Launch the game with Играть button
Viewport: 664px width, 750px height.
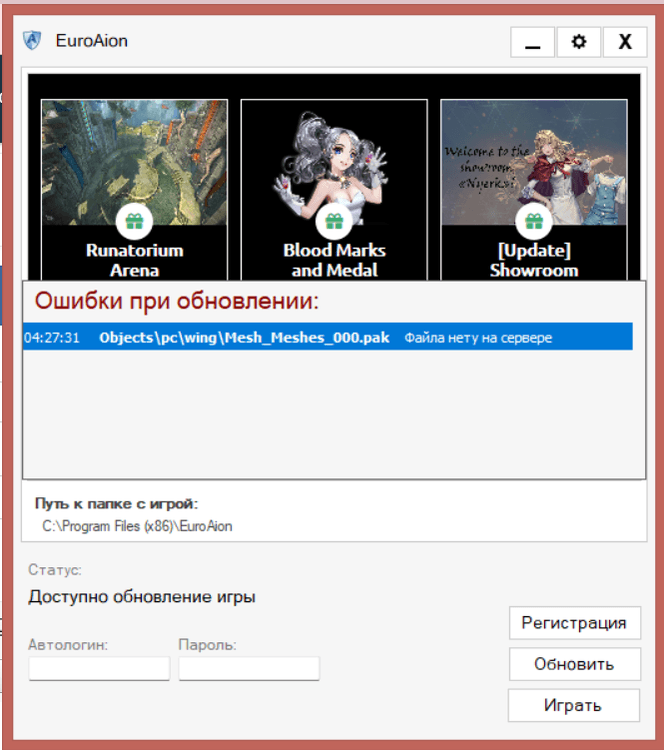(573, 705)
